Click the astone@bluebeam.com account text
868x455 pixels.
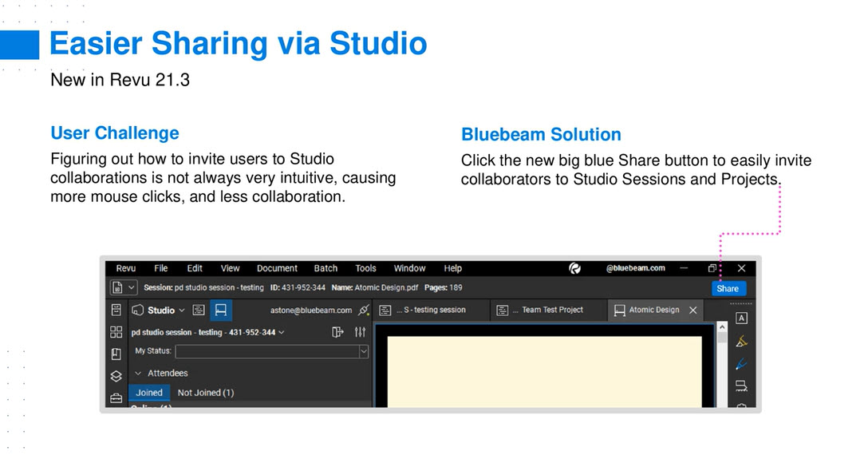pos(310,311)
